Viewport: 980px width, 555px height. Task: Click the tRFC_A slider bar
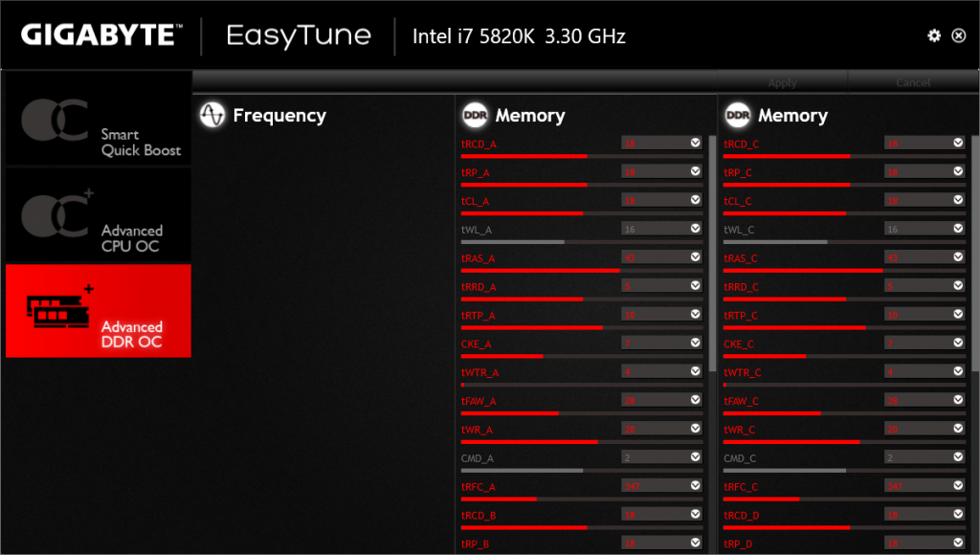[x=582, y=499]
